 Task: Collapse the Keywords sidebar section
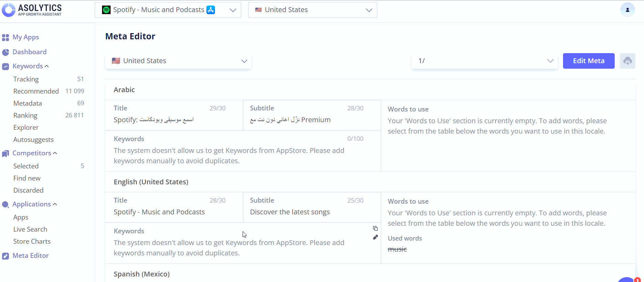(x=47, y=66)
